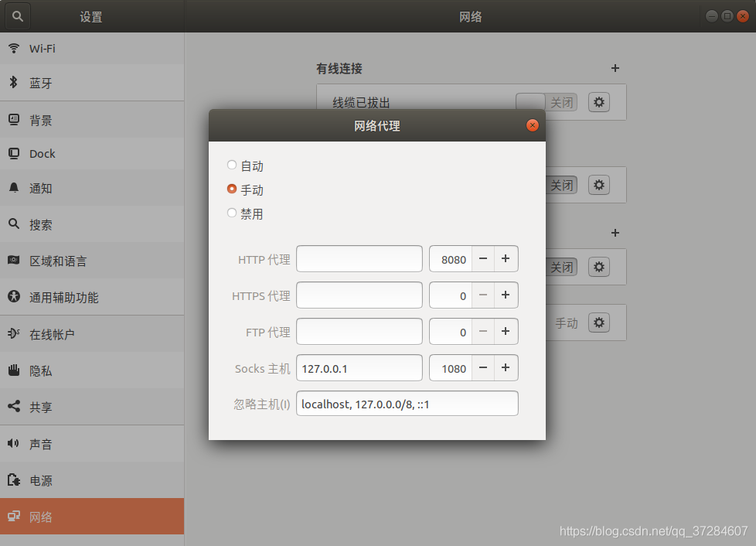Open Privacy (隐私) settings

tap(92, 370)
